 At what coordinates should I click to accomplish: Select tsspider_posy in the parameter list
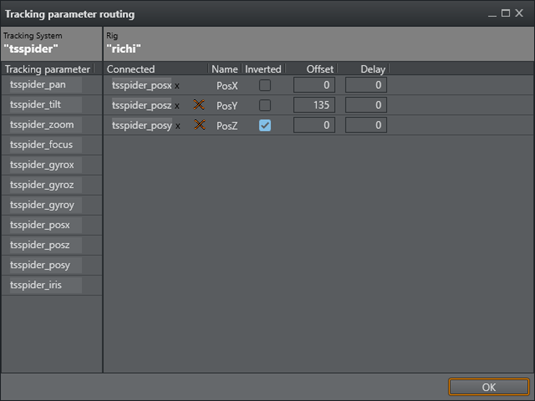point(46,265)
